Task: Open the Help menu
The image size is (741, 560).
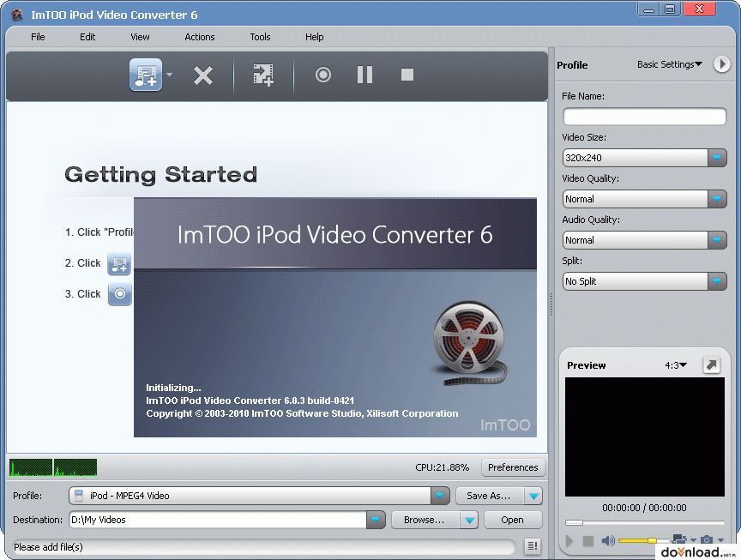Action: tap(314, 37)
